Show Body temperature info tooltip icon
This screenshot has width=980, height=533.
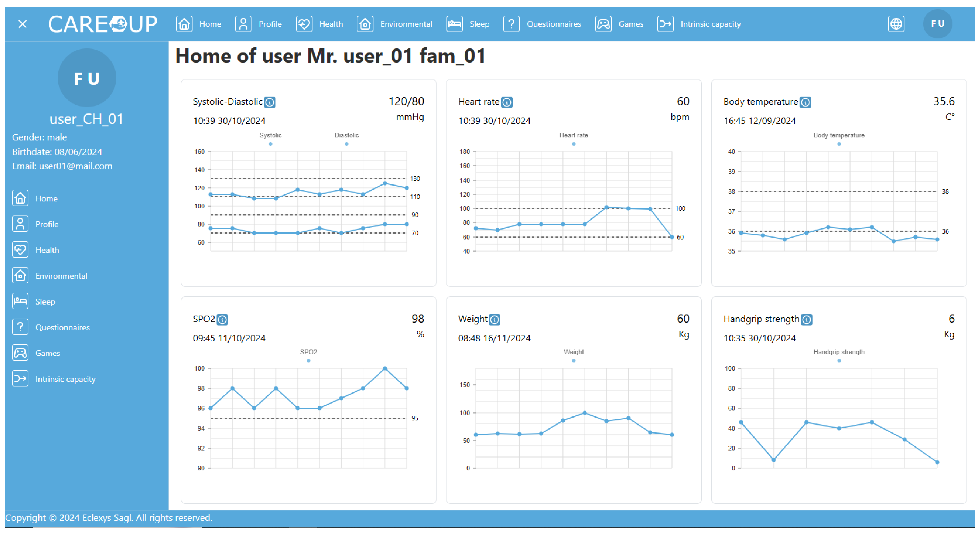805,102
